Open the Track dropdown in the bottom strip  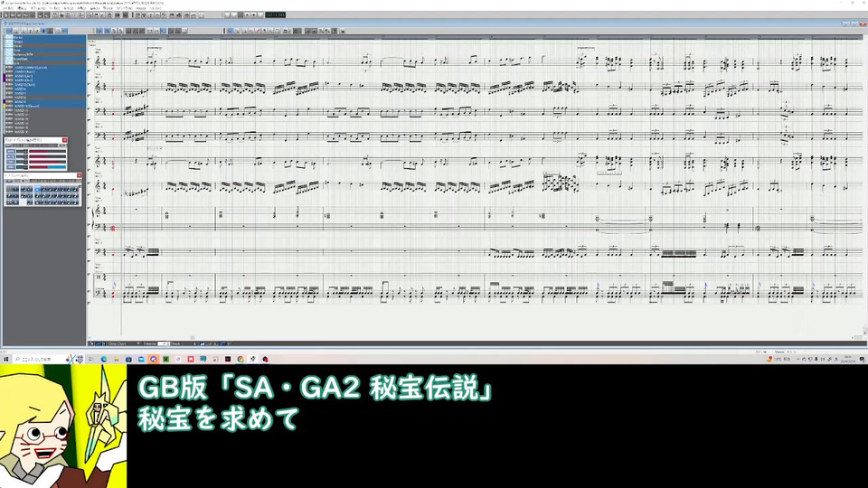click(184, 343)
